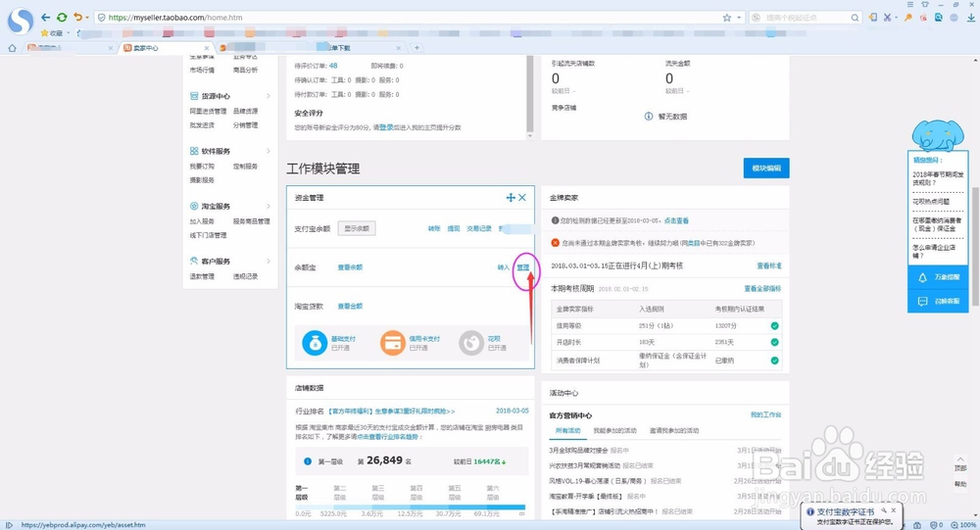Image resolution: width=980 pixels, height=530 pixels.
Task: Select the 邀请我参加的活动 tab
Action: [x=674, y=431]
